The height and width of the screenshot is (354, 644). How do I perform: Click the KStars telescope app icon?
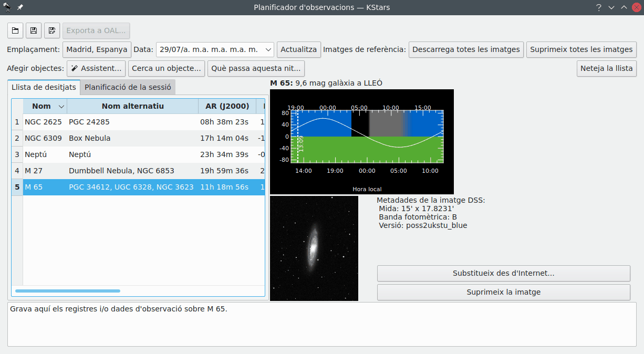(7, 7)
